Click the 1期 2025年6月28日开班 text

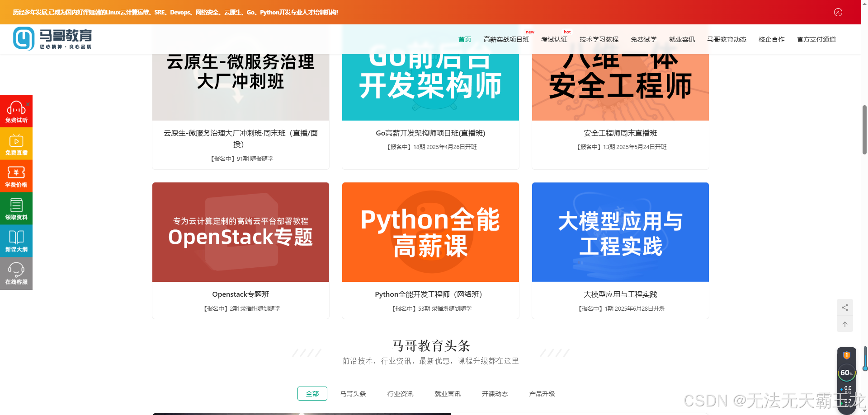pyautogui.click(x=635, y=308)
